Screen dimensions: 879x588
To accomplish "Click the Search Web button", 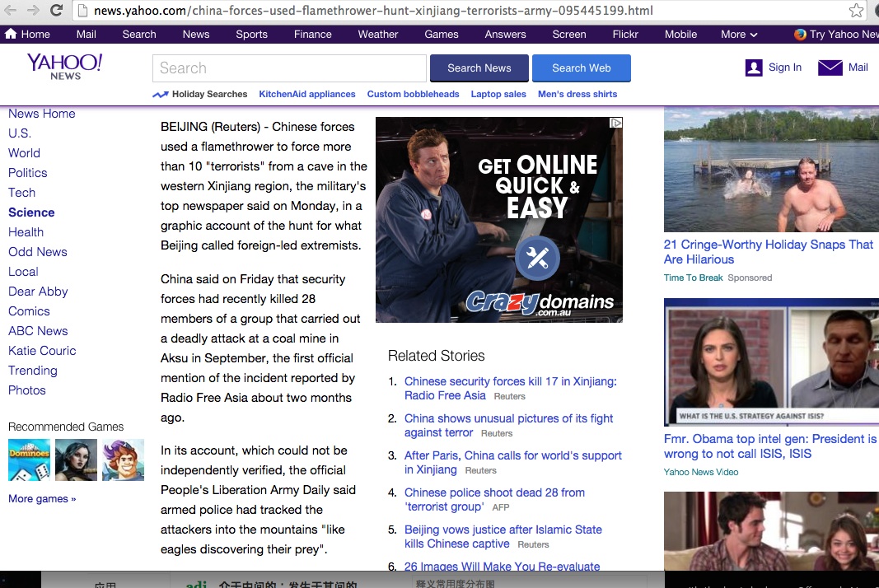I will point(582,68).
